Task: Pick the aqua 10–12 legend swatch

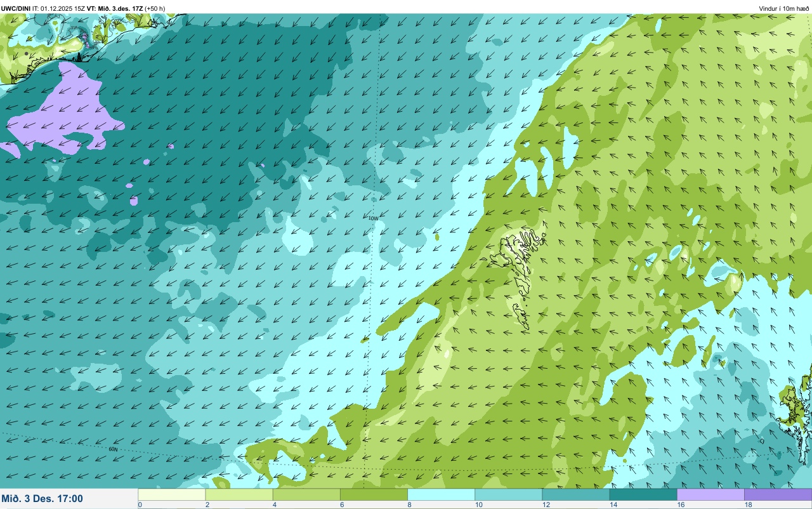Action: [508, 494]
